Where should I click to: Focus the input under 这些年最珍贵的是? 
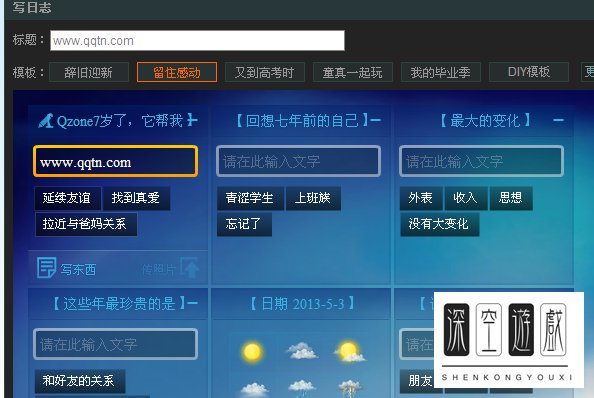click(116, 344)
